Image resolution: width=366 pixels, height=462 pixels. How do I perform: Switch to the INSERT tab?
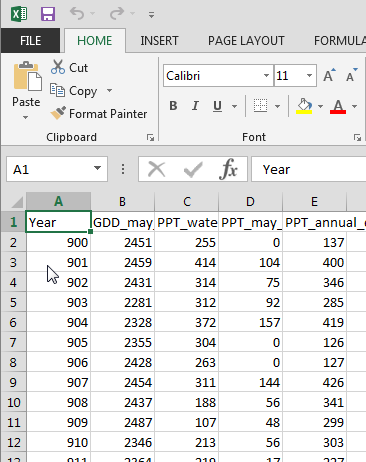pyautogui.click(x=159, y=41)
